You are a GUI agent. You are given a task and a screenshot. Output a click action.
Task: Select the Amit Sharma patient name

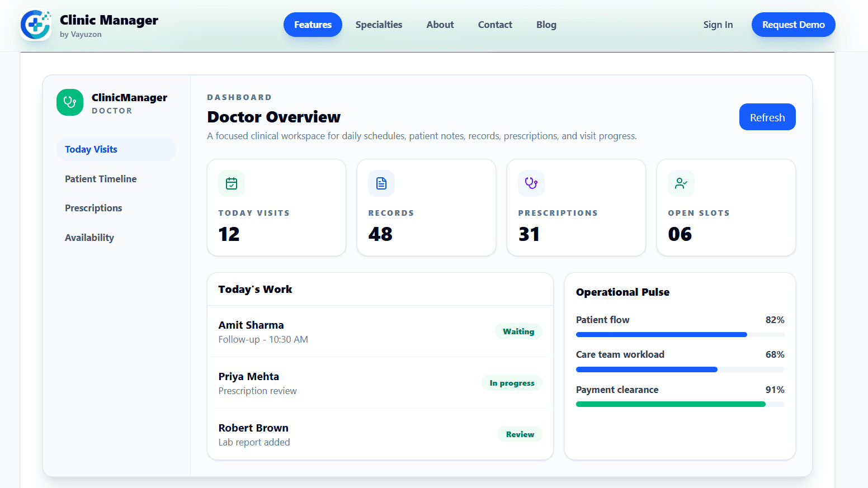coord(251,325)
